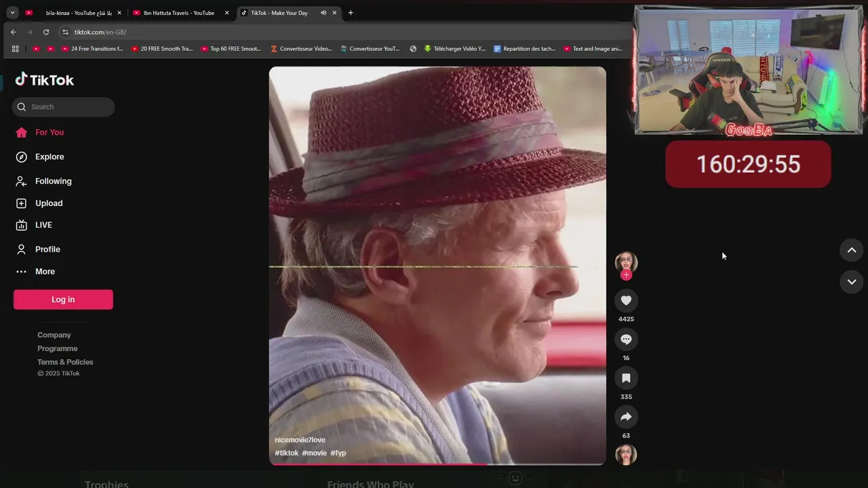Expand Terms & Policies footer section
Screen dimensions: 868x488
click(65, 362)
